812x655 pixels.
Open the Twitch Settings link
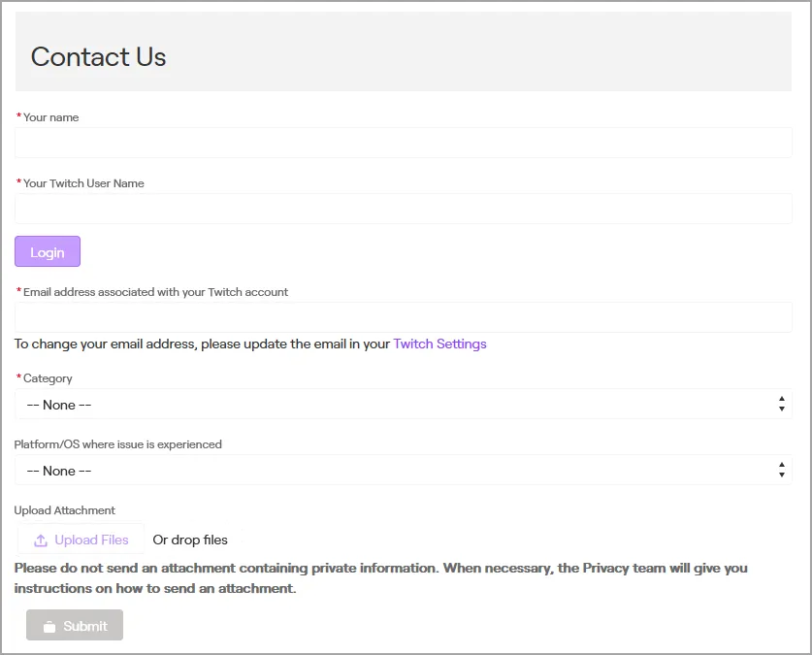439,344
